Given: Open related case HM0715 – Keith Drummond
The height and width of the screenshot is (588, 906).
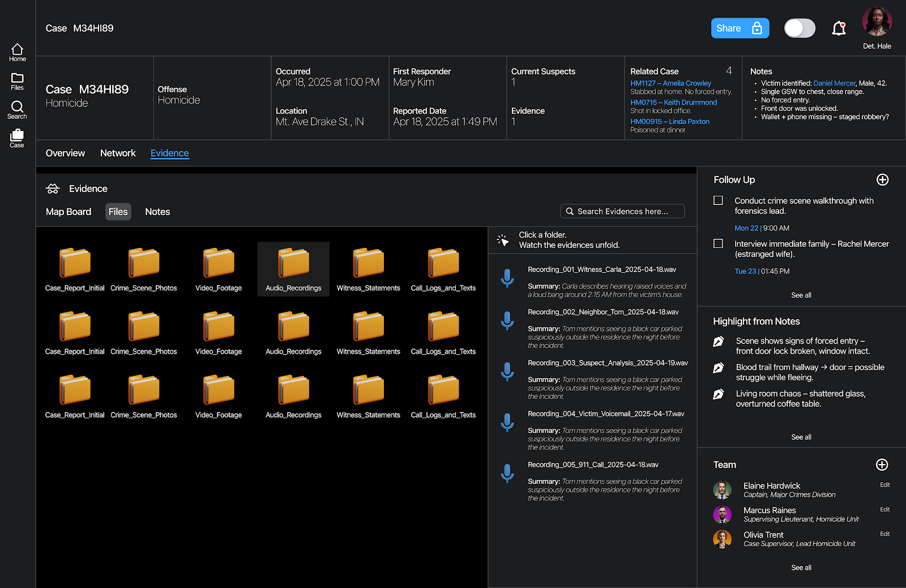Looking at the screenshot, I should tap(673, 102).
